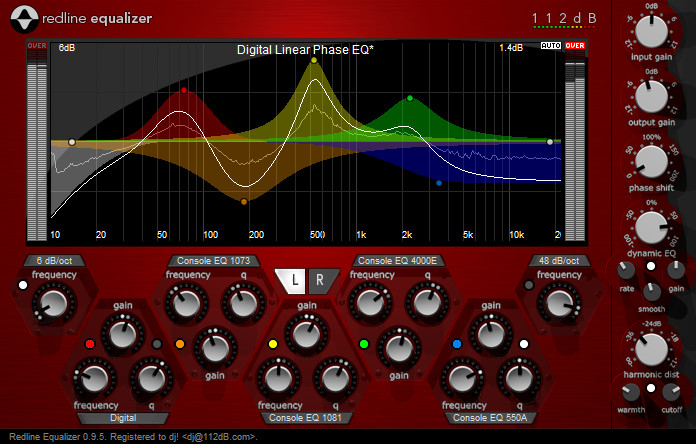Viewport: 696px width, 444px height.
Task: Click the cutoff knob
Action: (671, 392)
